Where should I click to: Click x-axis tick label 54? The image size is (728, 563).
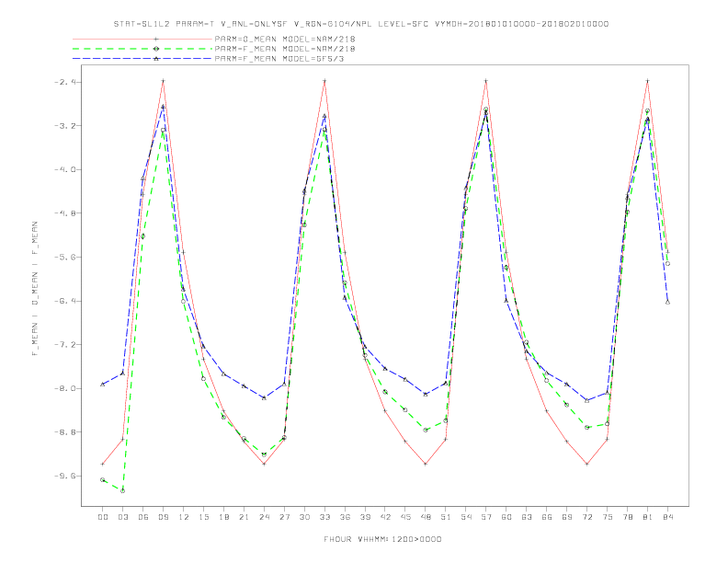[x=466, y=517]
